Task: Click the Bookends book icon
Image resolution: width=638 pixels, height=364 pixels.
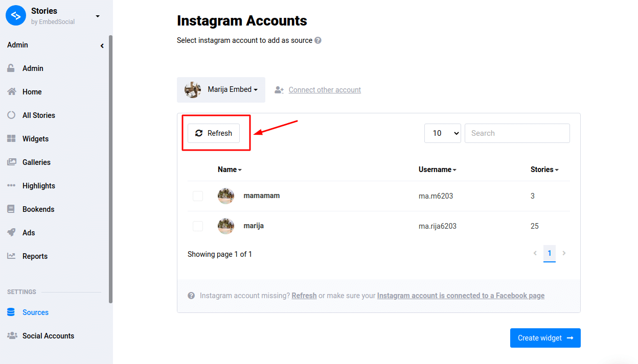Action: (11, 209)
